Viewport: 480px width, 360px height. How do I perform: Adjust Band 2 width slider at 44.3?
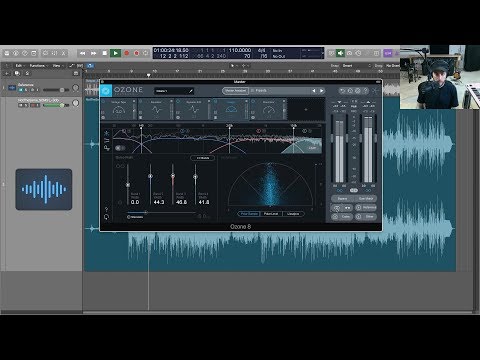tap(150, 176)
